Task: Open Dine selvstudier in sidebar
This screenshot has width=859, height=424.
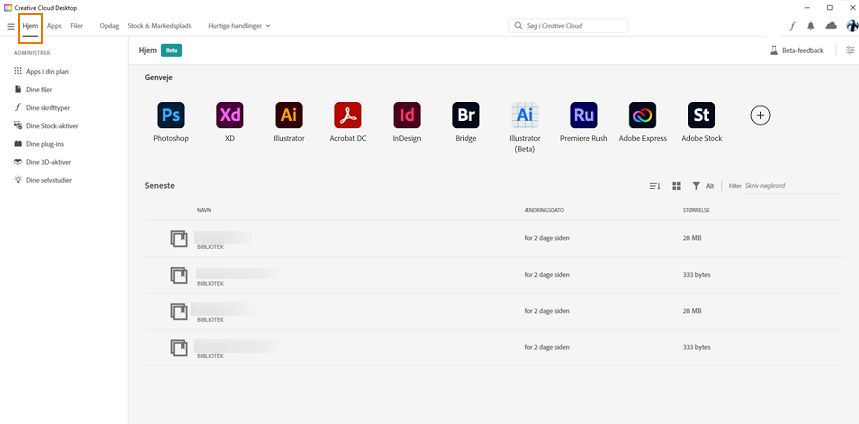Action: tap(43, 180)
